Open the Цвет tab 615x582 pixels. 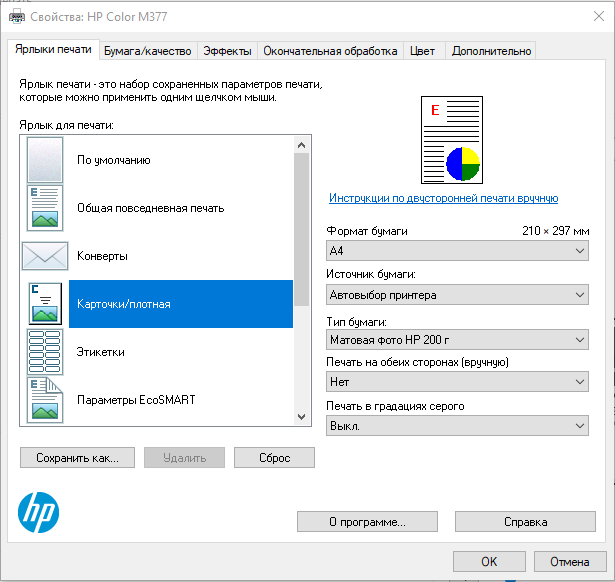tap(422, 51)
